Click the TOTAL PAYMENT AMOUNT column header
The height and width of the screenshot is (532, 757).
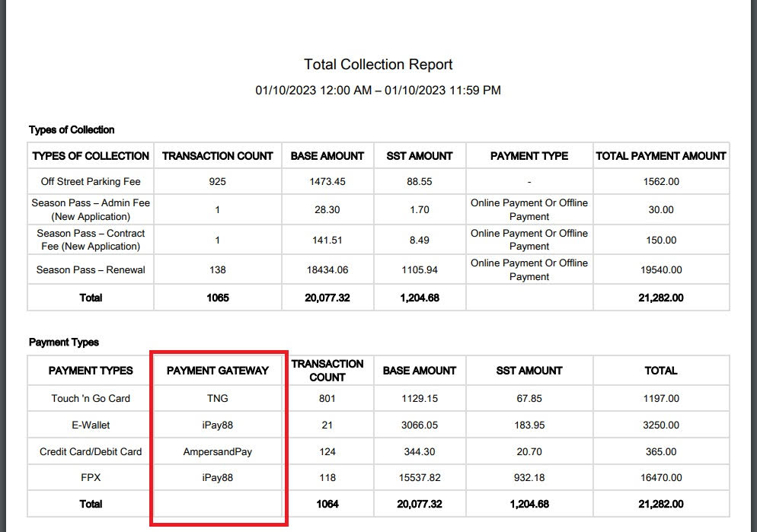(661, 156)
